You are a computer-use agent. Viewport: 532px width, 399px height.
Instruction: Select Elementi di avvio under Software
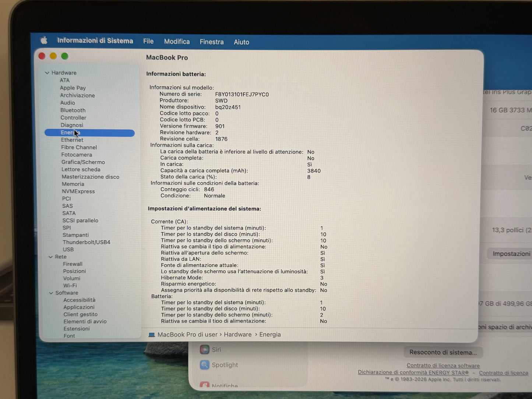pyautogui.click(x=85, y=321)
